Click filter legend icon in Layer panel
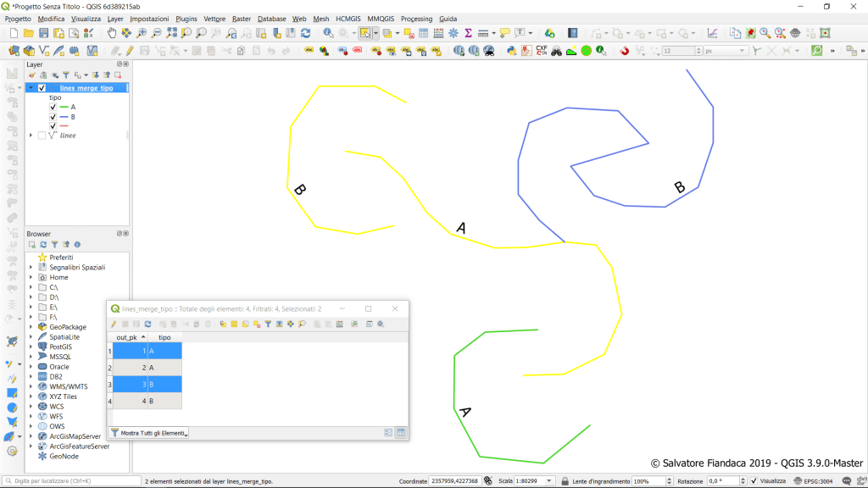 tap(65, 75)
